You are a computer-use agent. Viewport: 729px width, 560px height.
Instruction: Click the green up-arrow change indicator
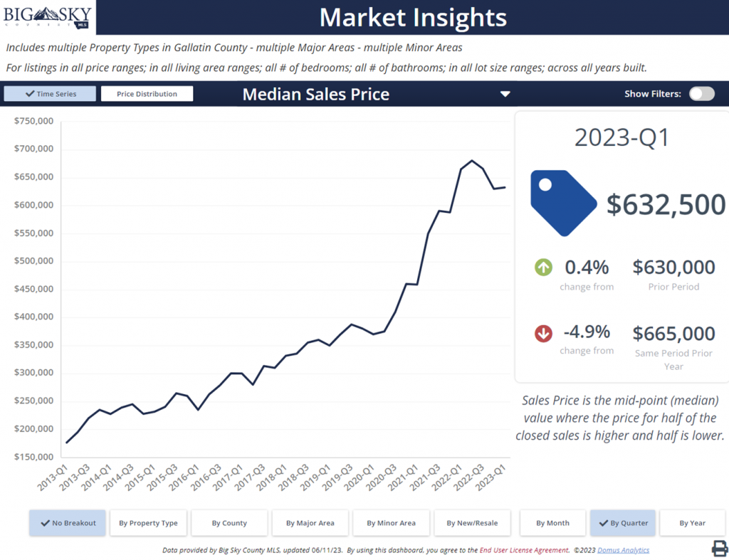[x=544, y=267]
